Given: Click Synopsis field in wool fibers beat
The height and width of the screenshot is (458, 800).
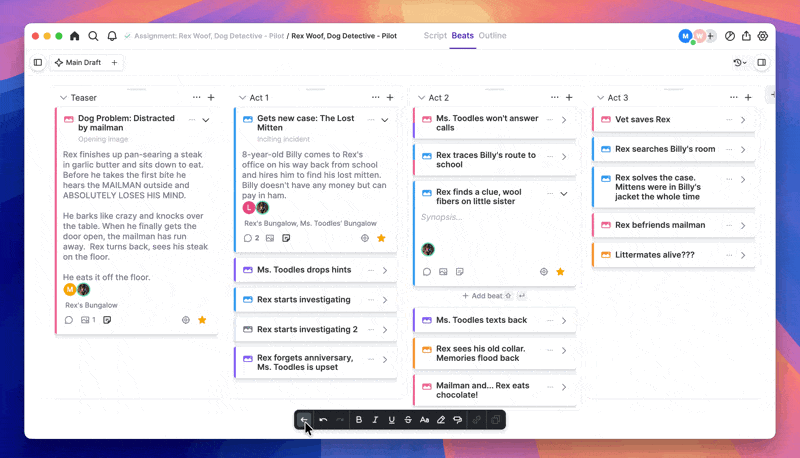Looking at the screenshot, I should [x=442, y=217].
